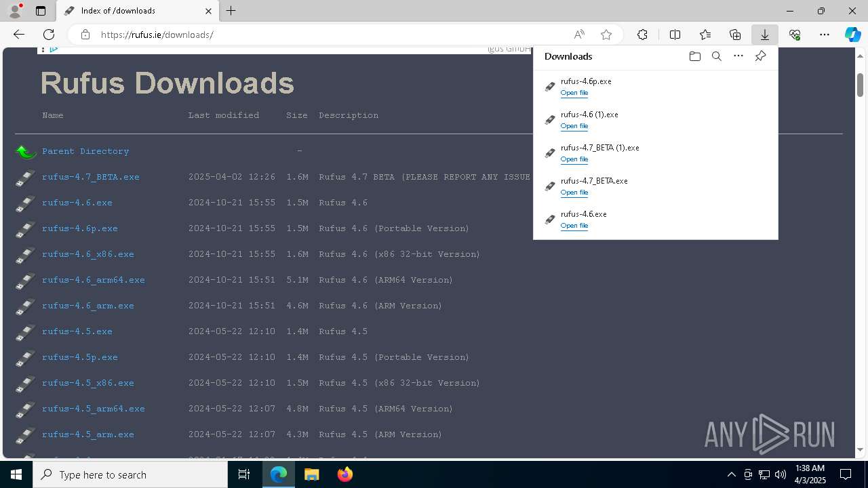Download rufus-4.6_x86.exe
868x488 pixels.
coord(88,254)
